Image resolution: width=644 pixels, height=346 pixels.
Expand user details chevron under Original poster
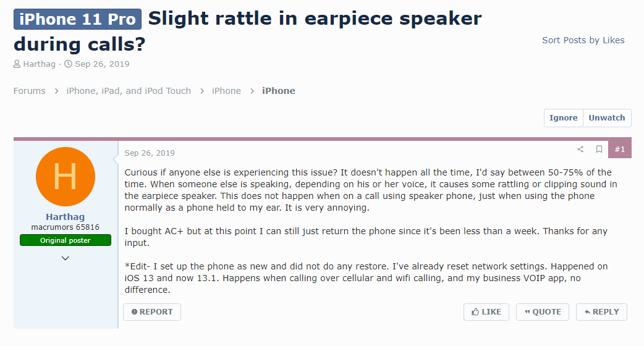click(66, 258)
